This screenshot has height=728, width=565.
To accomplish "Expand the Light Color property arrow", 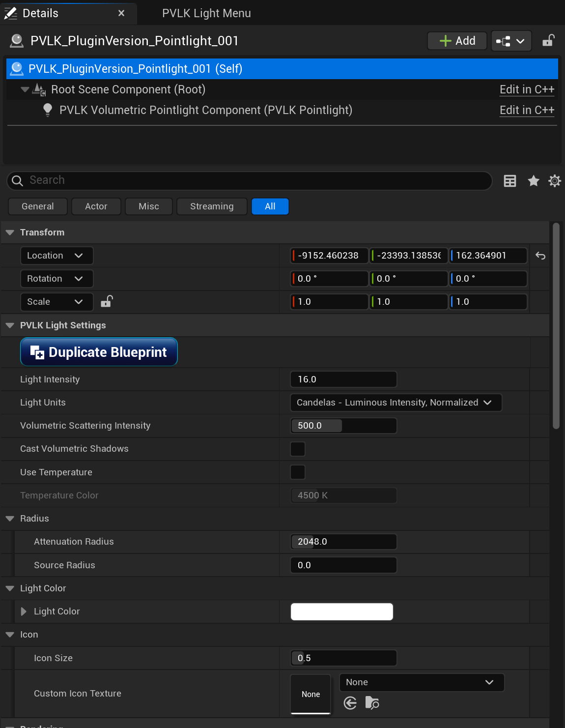I will [x=24, y=612].
